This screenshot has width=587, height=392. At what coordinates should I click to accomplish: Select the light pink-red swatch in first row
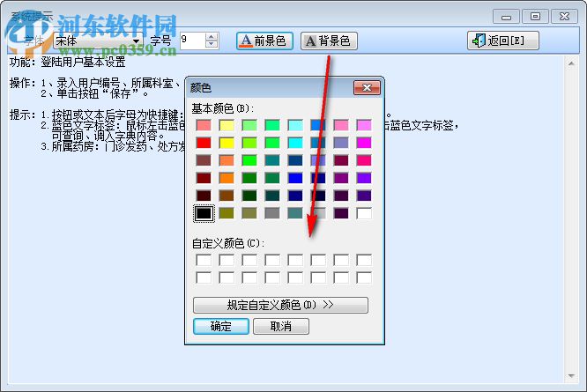[x=204, y=125]
